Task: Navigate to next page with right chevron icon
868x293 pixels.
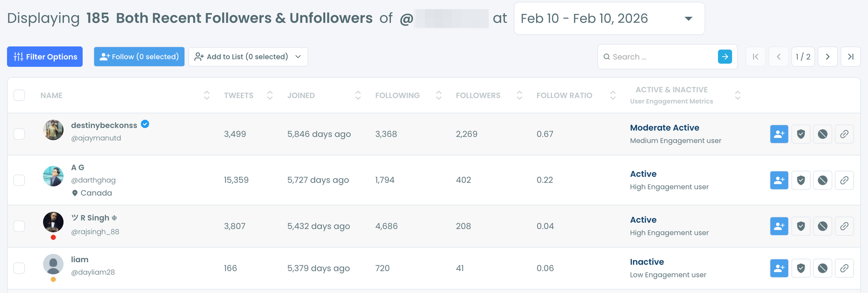Action: coord(828,56)
